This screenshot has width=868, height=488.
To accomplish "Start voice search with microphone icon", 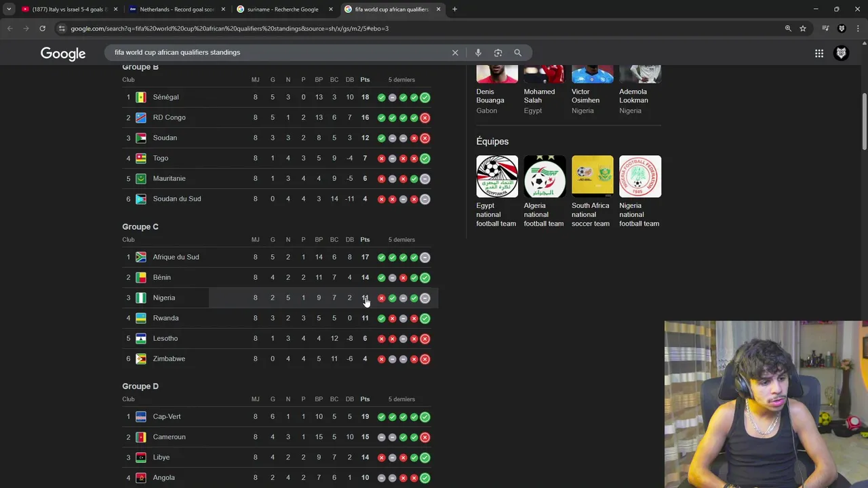I will pyautogui.click(x=478, y=53).
